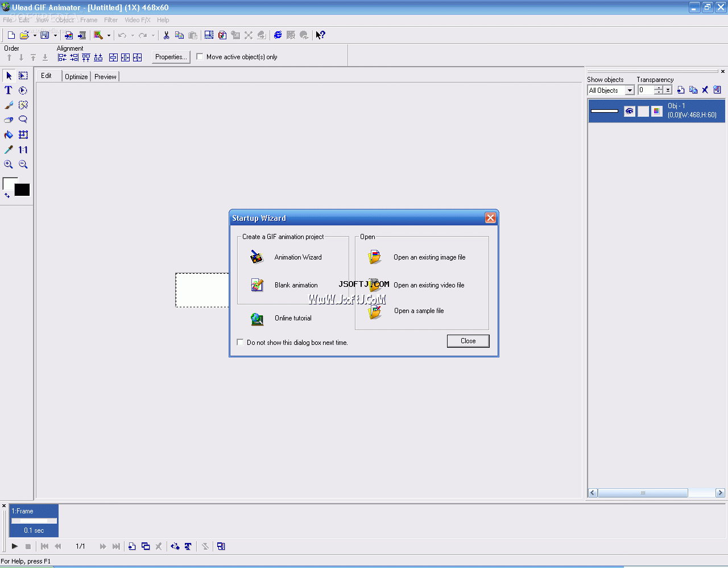Image resolution: width=728 pixels, height=568 pixels.
Task: Click Duplicate object icon in object panel
Action: (693, 90)
